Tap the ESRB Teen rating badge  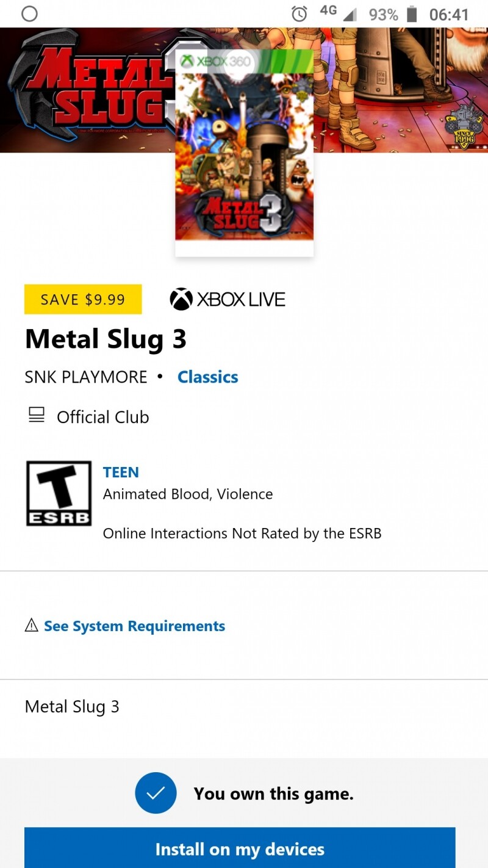point(59,493)
